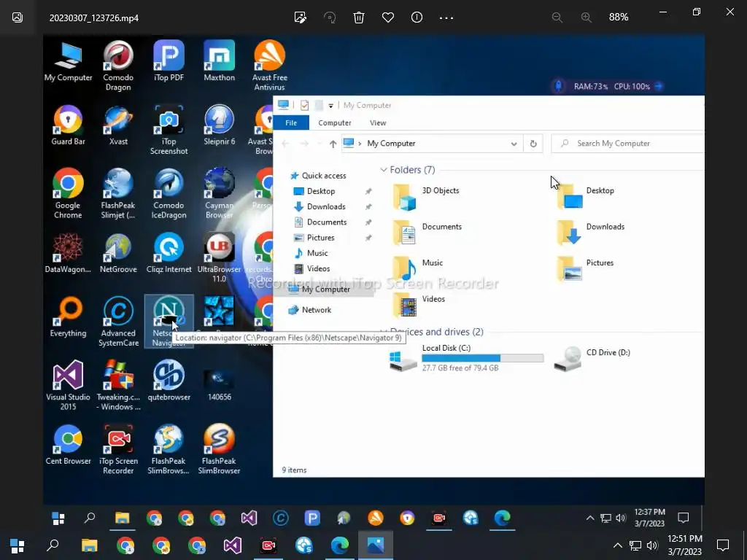This screenshot has height=560, width=747.
Task: Open the volume control in system tray
Action: point(652,545)
